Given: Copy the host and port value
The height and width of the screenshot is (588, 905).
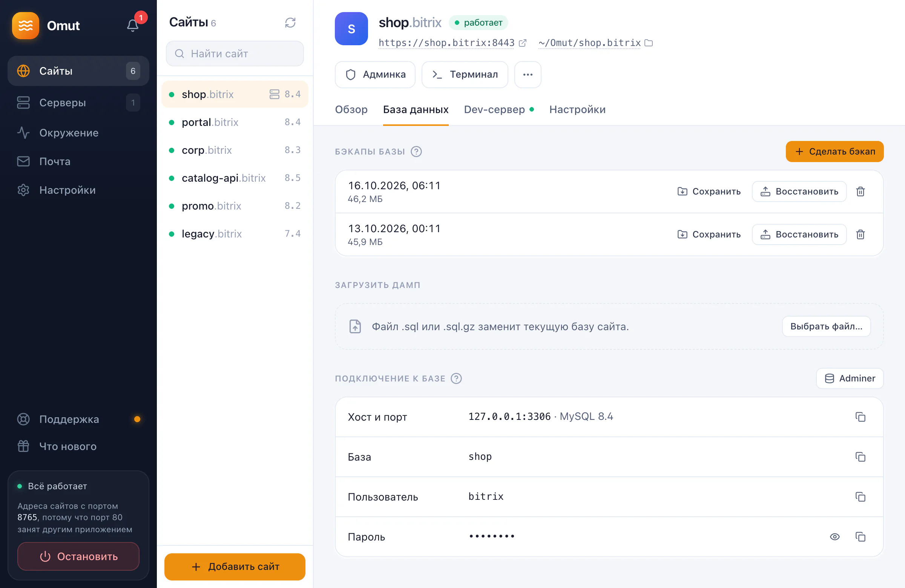Looking at the screenshot, I should [x=861, y=417].
